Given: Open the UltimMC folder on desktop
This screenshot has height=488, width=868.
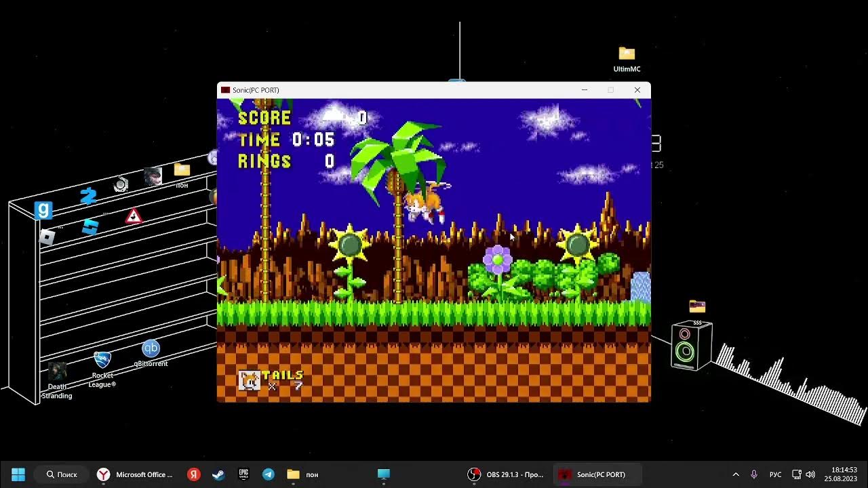Looking at the screenshot, I should (x=627, y=60).
